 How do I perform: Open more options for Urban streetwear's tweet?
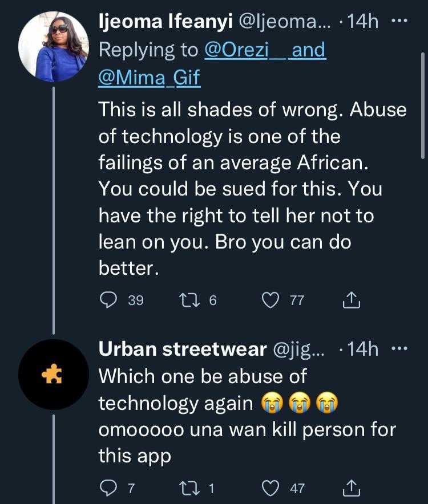coord(398,348)
